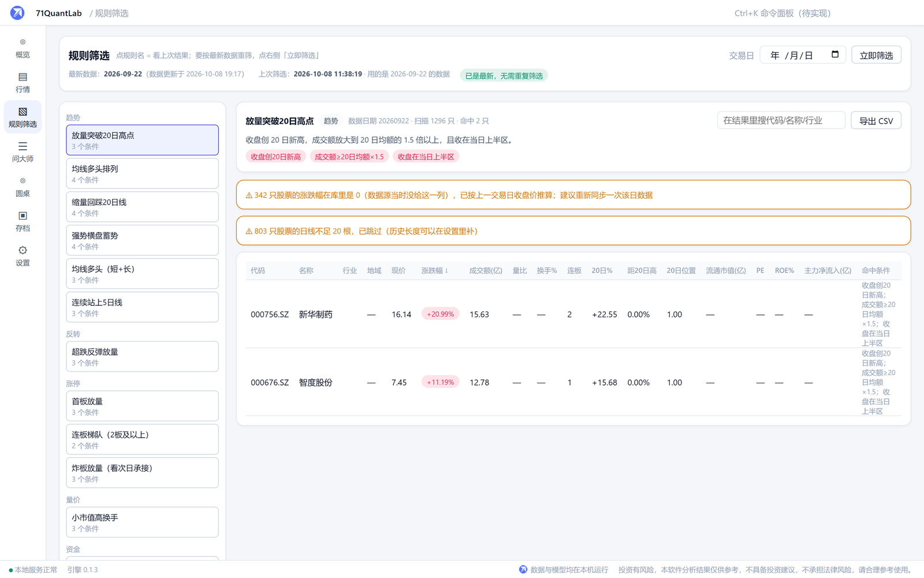Click the 交易日 date input field
This screenshot has height=578, width=924.
click(x=803, y=55)
